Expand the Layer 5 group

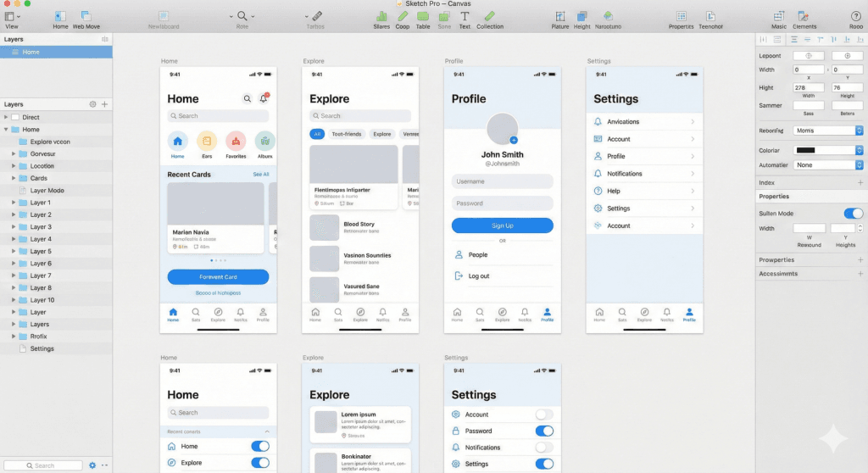tap(14, 252)
